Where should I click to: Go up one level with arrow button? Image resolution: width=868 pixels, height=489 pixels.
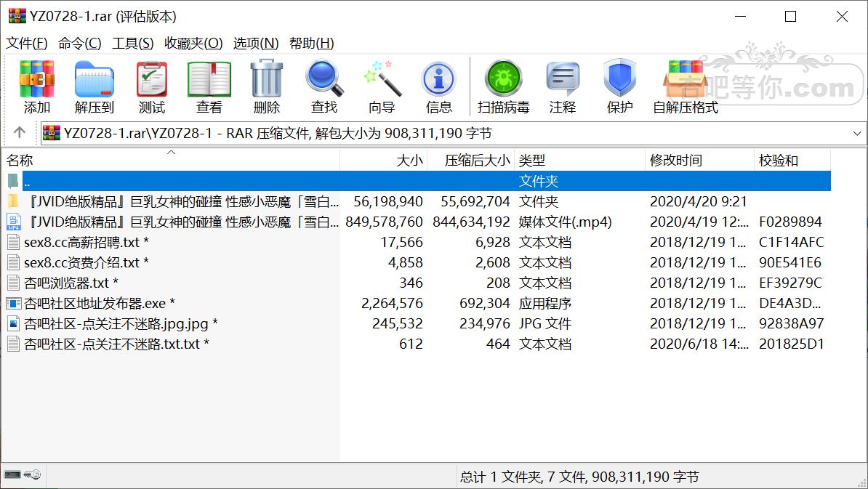[20, 132]
